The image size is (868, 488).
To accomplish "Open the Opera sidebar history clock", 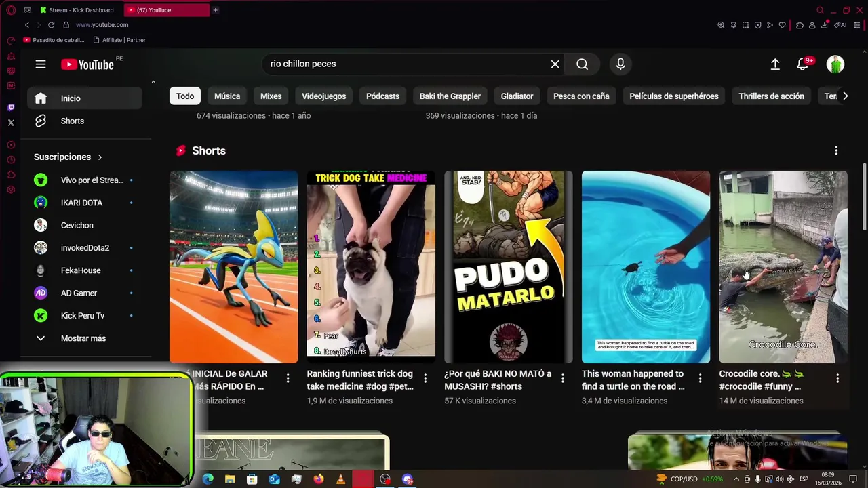I will (x=11, y=160).
